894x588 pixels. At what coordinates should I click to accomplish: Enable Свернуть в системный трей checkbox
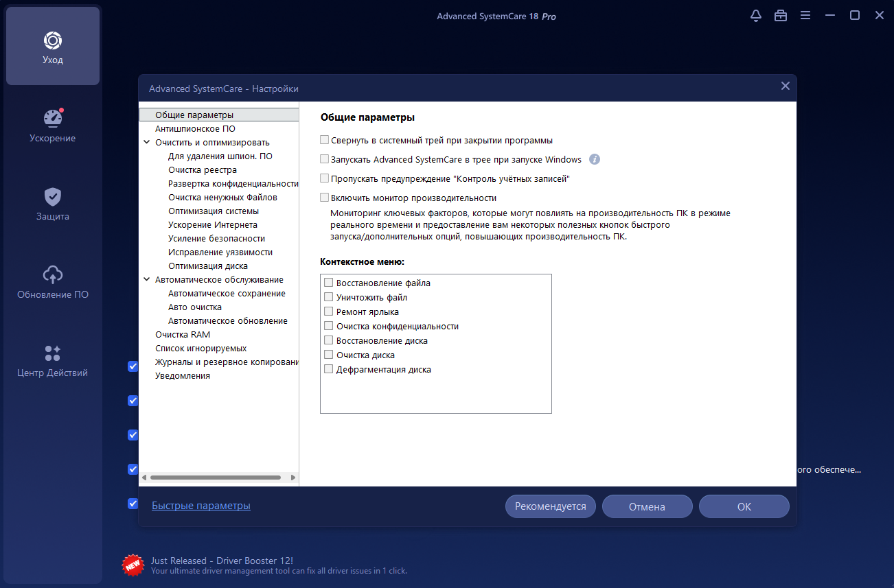click(x=325, y=140)
